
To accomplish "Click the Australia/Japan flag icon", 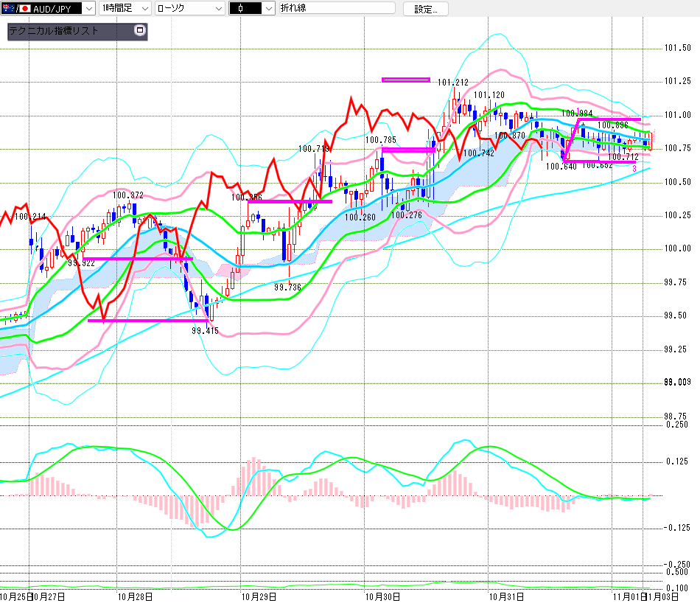I will (x=15, y=9).
